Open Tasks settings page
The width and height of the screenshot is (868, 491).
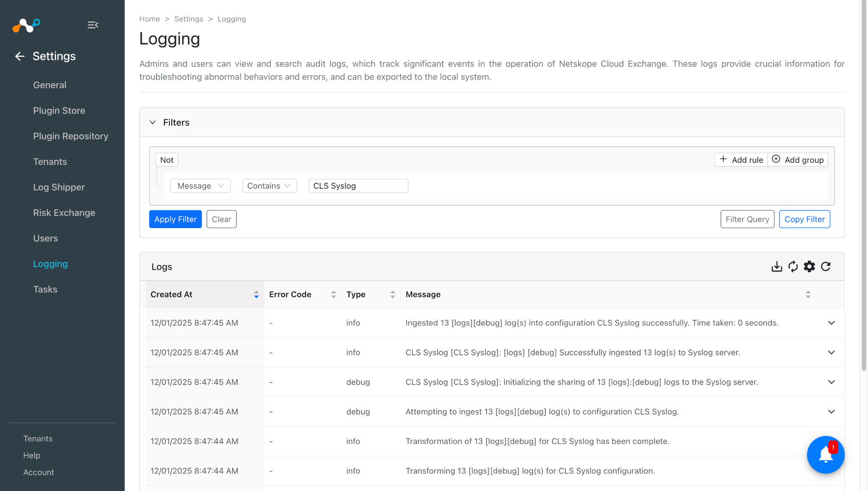point(45,289)
